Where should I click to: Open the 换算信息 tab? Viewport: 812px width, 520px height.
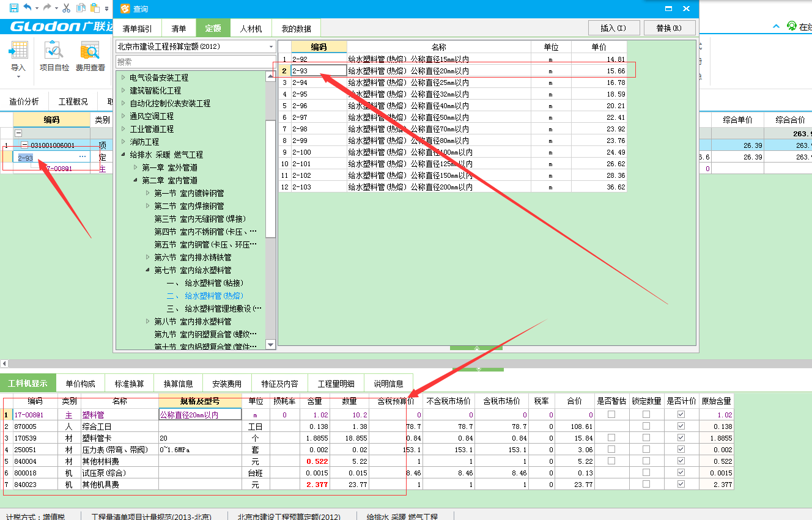coord(179,384)
